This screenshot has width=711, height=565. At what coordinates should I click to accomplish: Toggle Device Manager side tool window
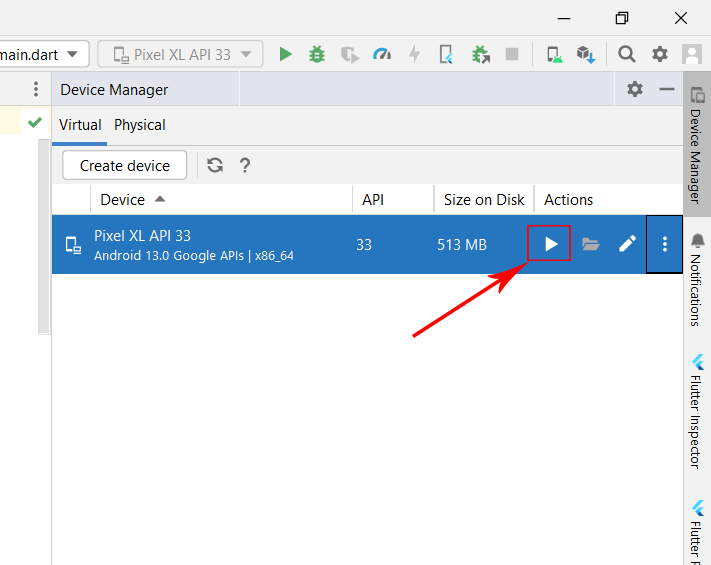pyautogui.click(x=697, y=144)
